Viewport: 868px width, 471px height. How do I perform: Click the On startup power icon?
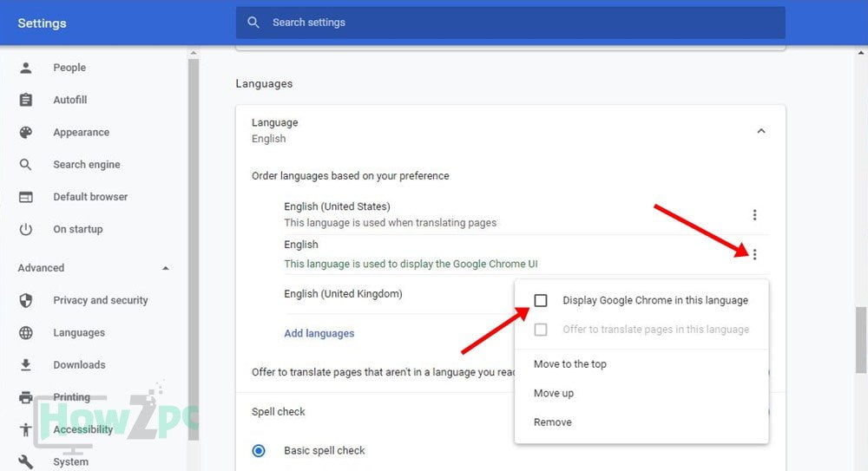25,229
